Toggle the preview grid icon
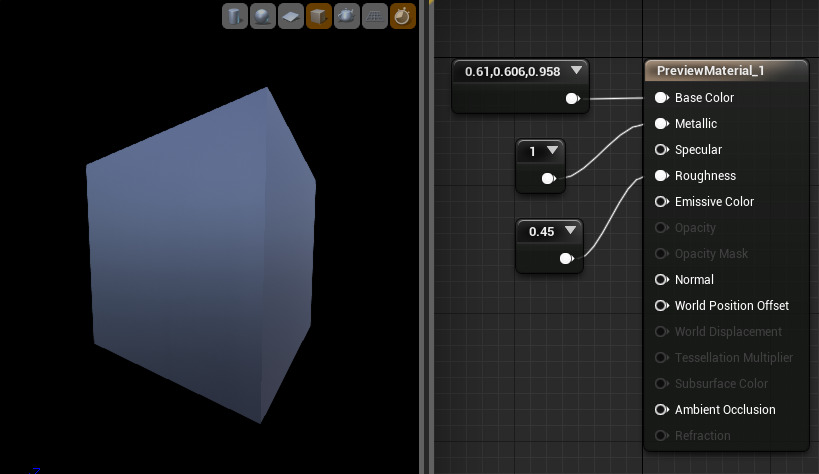Viewport: 819px width, 474px height. point(375,16)
